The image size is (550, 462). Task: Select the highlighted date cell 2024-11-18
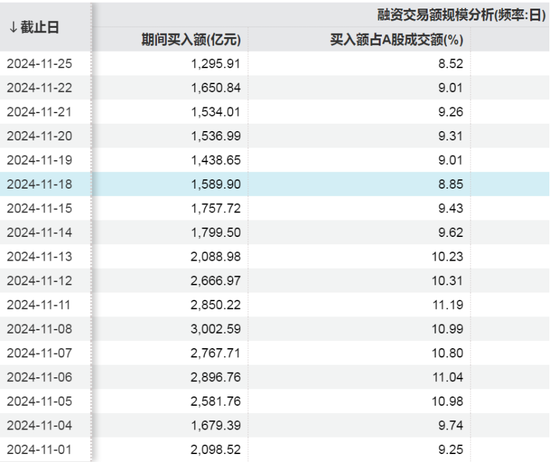click(39, 184)
